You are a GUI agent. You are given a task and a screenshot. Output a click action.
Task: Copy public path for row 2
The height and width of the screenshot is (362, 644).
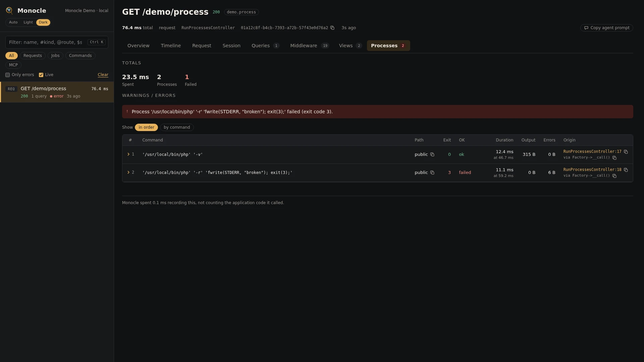pyautogui.click(x=432, y=173)
